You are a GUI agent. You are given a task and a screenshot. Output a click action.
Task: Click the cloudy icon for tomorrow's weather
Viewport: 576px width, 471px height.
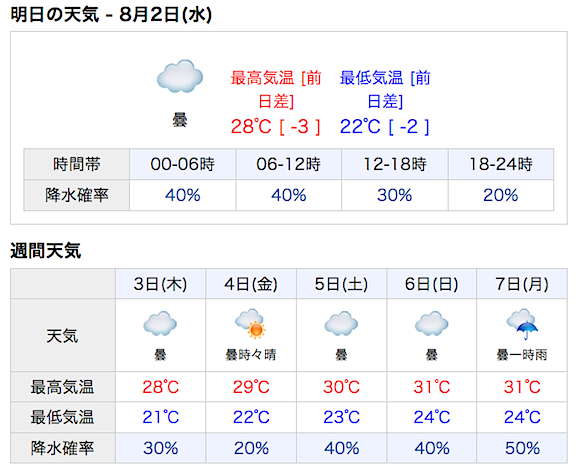pos(180,76)
